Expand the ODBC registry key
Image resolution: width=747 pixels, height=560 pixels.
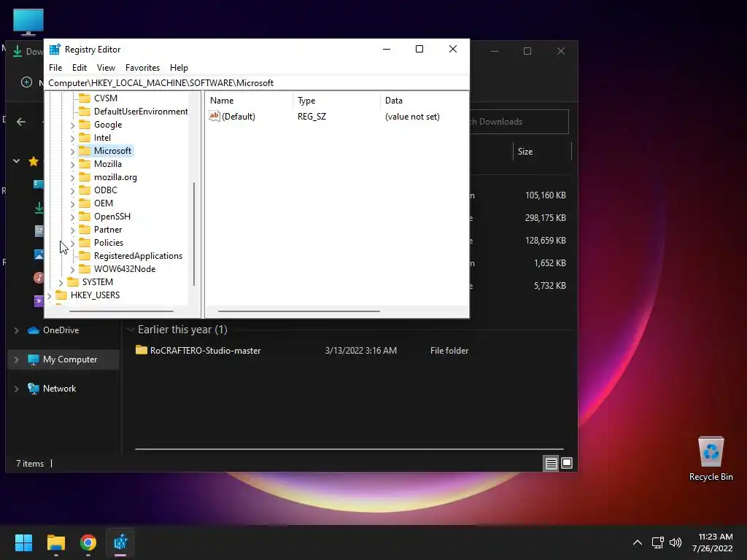point(72,190)
